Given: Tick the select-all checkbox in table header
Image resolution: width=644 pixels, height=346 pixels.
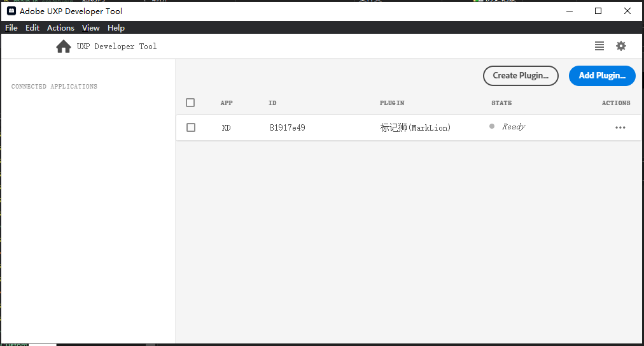Looking at the screenshot, I should click(x=190, y=103).
